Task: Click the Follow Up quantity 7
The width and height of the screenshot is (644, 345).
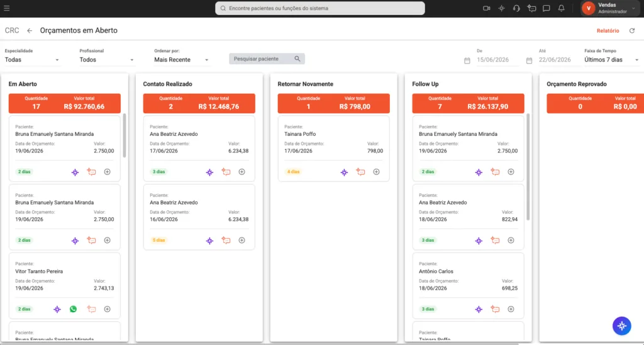Action: click(x=440, y=107)
